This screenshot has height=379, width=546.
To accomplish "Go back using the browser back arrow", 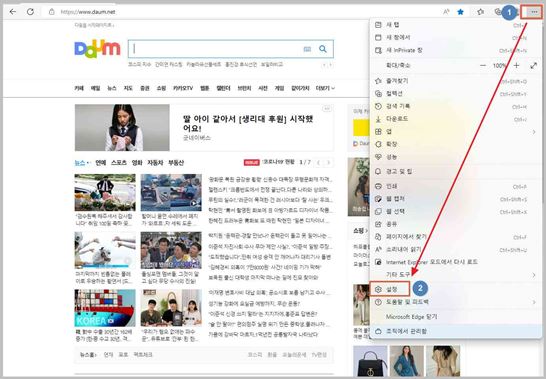I will click(13, 12).
